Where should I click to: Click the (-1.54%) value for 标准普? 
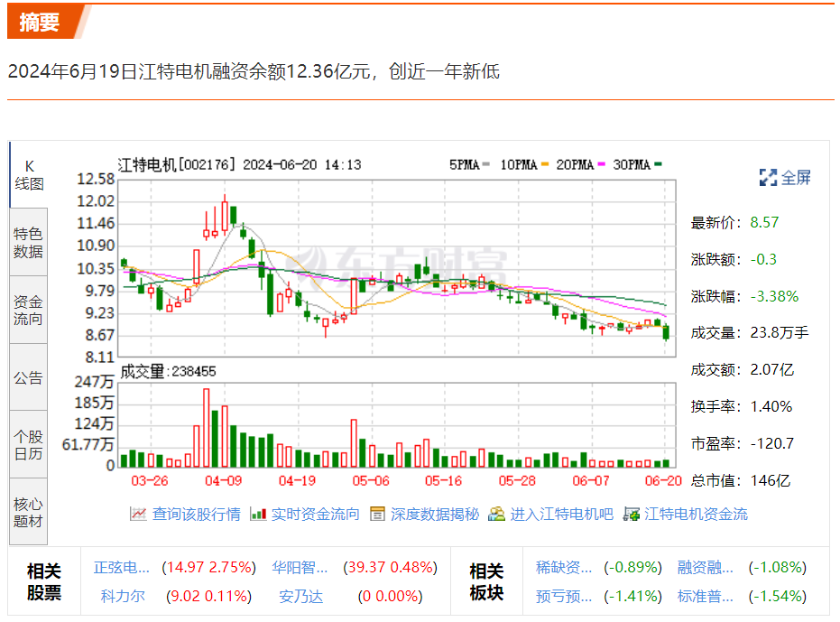point(778,596)
